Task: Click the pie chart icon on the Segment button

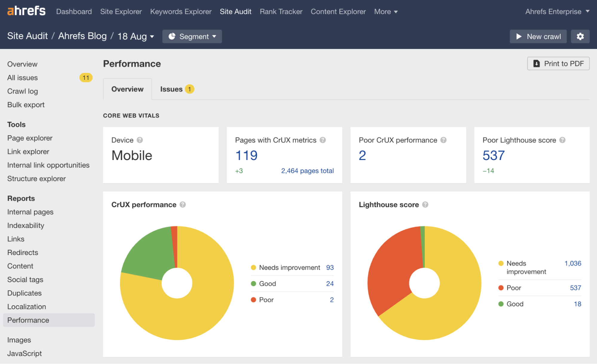Action: pyautogui.click(x=172, y=36)
